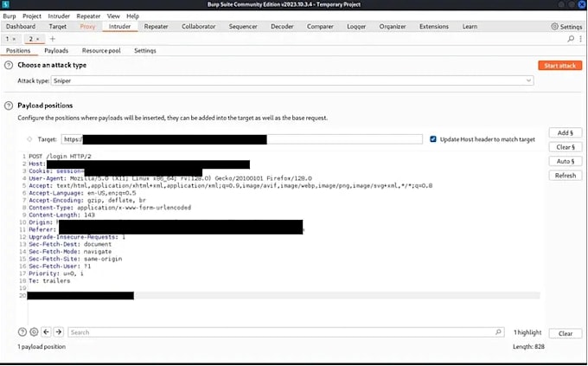
Task: Open the Logger tab
Action: click(x=356, y=26)
